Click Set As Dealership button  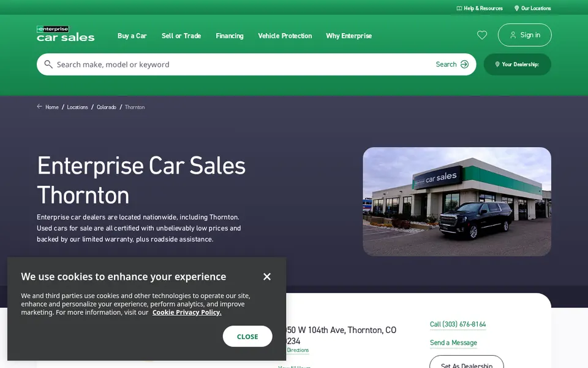click(467, 364)
